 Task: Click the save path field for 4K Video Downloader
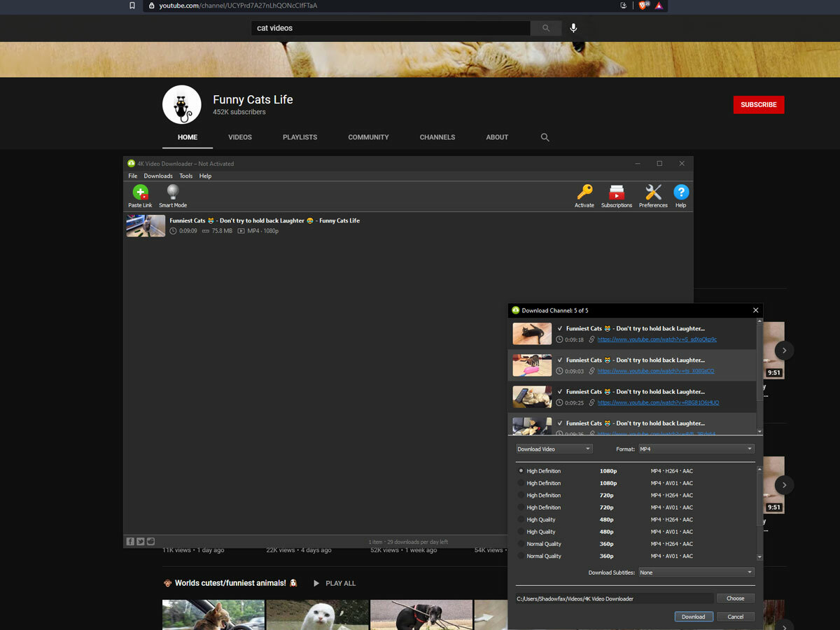(615, 598)
